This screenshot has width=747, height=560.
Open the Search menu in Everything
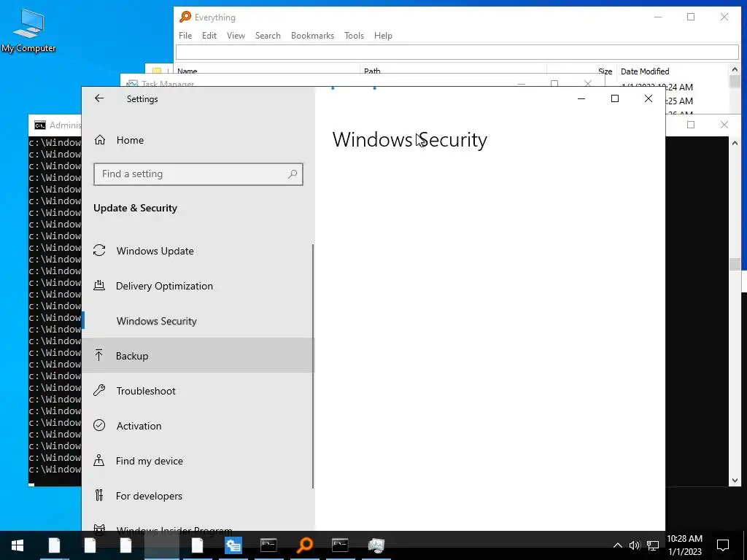[x=268, y=36]
